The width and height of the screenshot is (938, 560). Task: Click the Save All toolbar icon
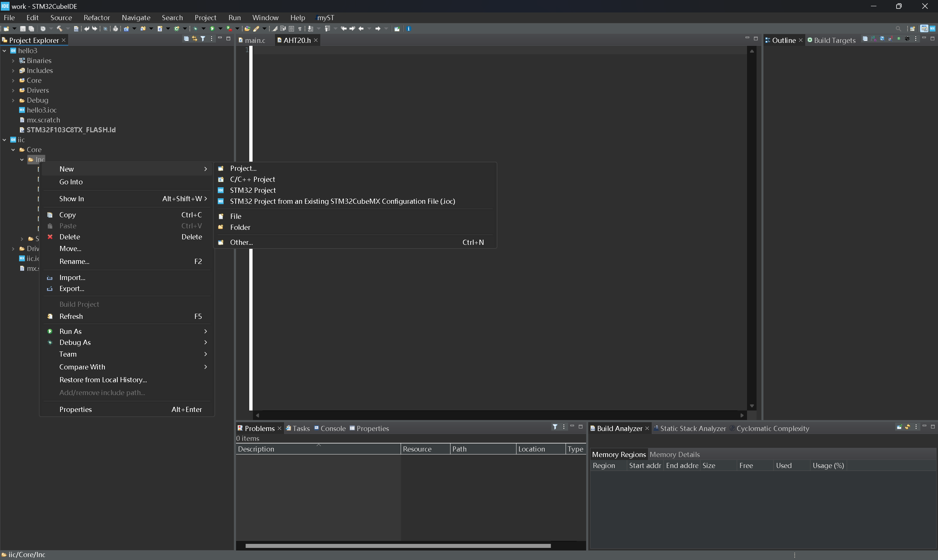[31, 29]
